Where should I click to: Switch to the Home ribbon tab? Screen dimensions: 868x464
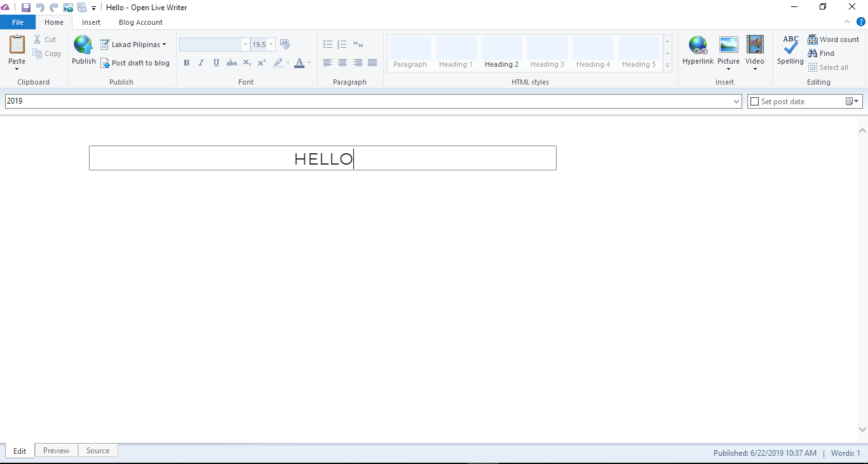coord(54,22)
